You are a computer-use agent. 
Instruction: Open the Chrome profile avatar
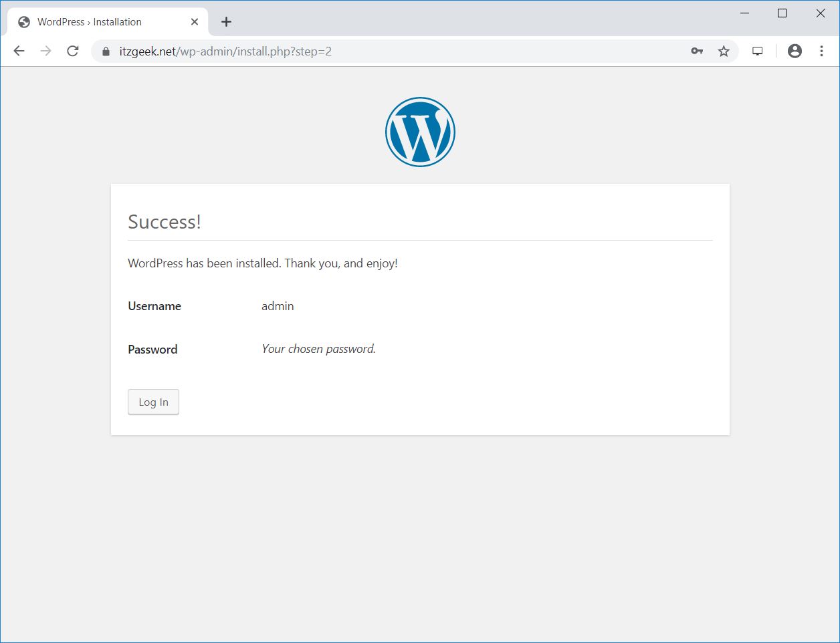(x=795, y=51)
